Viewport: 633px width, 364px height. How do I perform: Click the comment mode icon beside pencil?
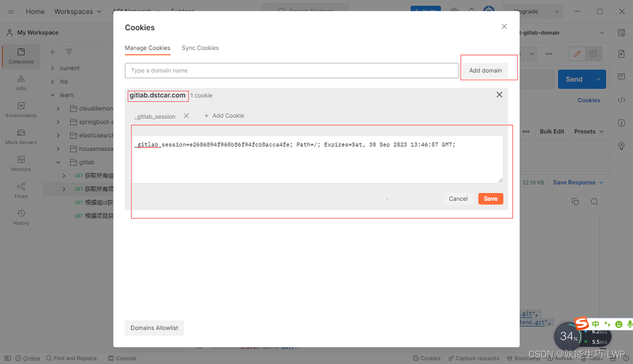tap(593, 53)
